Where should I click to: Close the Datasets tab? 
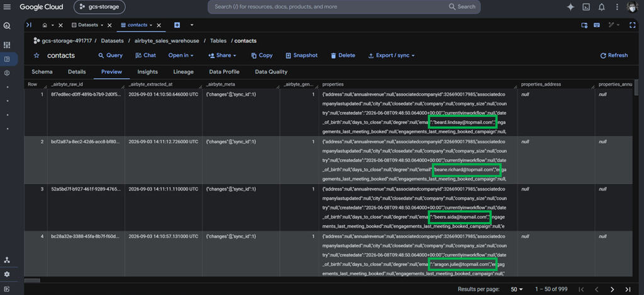click(109, 25)
